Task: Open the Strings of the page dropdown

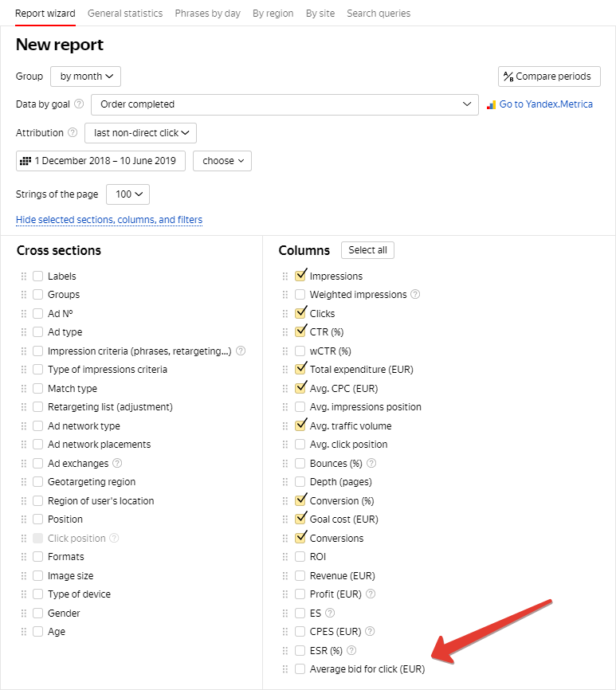Action: click(x=128, y=194)
